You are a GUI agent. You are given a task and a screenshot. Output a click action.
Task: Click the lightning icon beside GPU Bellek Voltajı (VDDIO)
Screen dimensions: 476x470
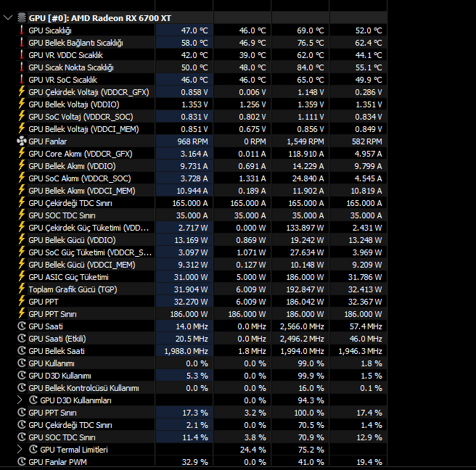click(x=22, y=104)
